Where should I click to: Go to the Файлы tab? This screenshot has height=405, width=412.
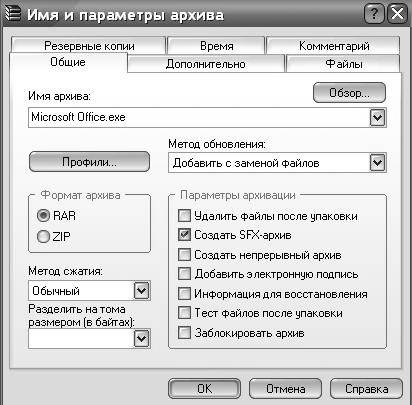(x=343, y=64)
